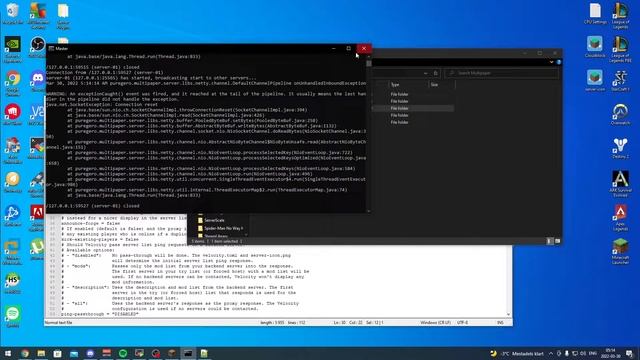640x360 pixels.
Task: Open the Discord desktop shortcut
Action: click(x=38, y=80)
